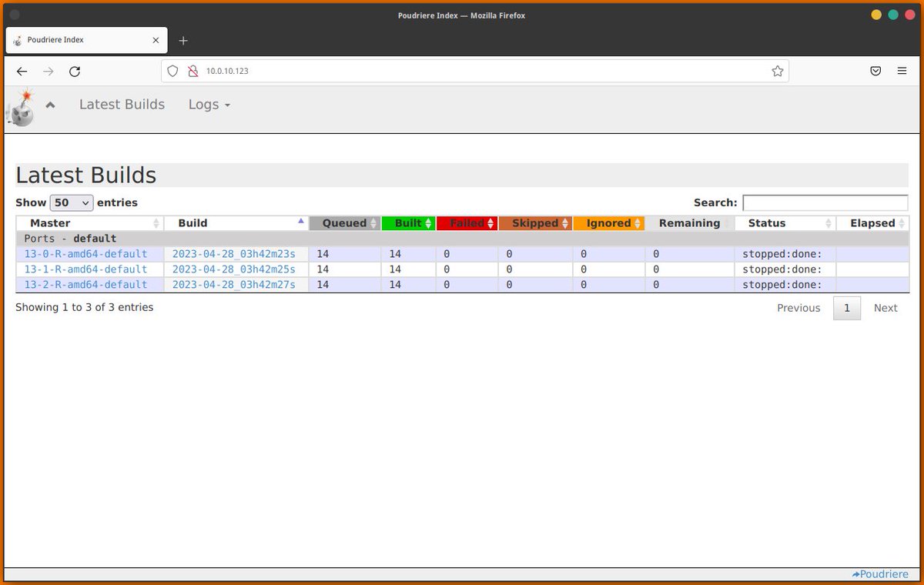Sort by the red Failed column header
The width and height of the screenshot is (924, 585).
point(467,223)
